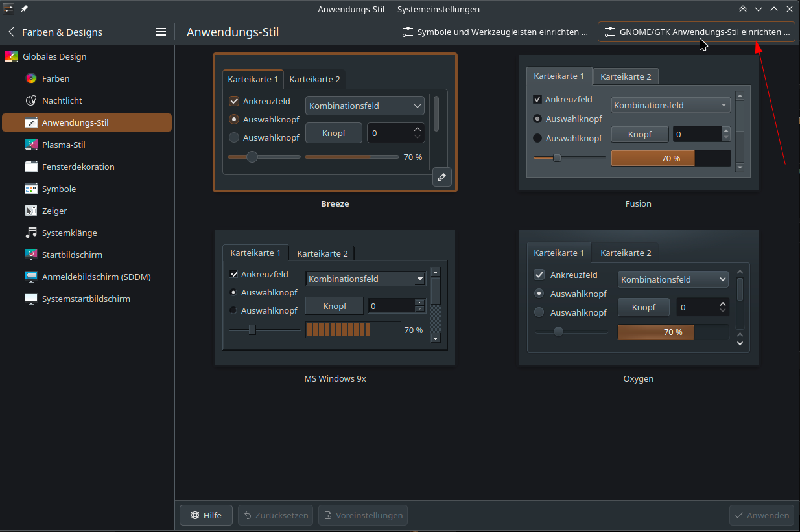Screen dimensions: 800x532
Task: Open the window menu icon in title bar
Action: tap(8, 9)
